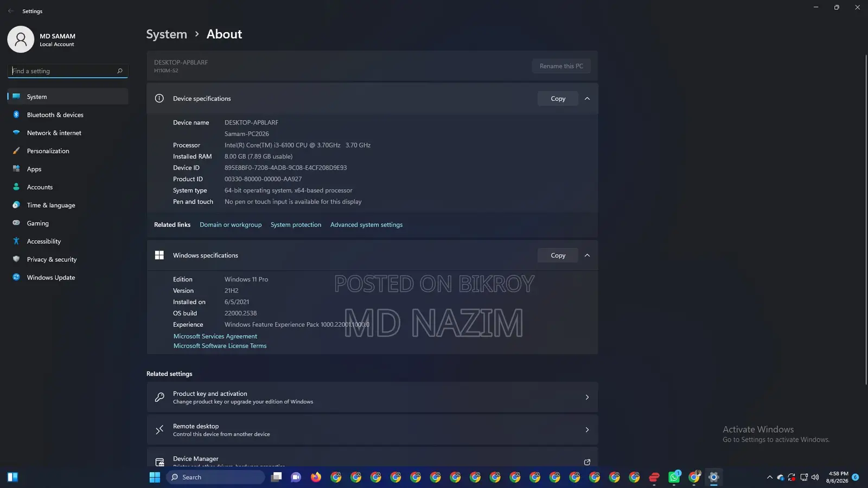
Task: Open the Windows Start menu
Action: click(155, 477)
